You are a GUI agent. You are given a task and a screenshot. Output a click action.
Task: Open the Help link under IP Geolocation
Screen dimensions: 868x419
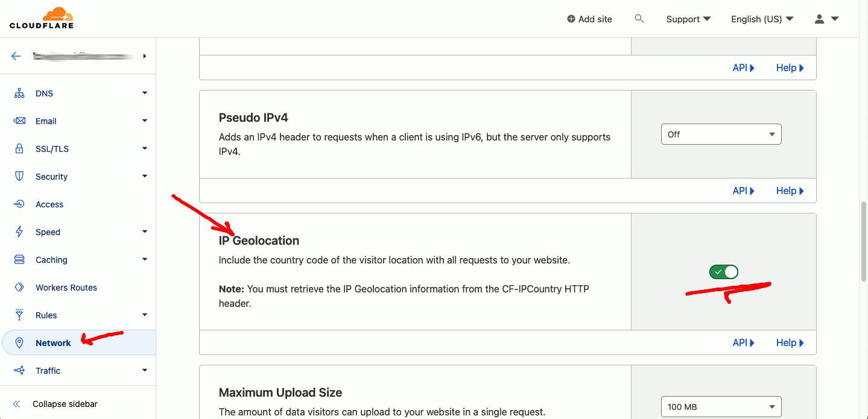pos(790,342)
